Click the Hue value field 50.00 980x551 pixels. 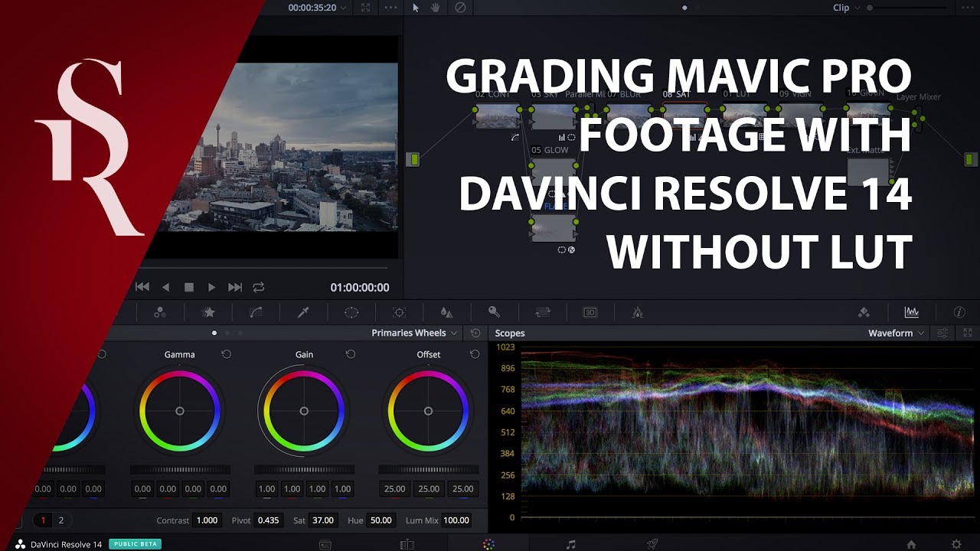point(381,520)
